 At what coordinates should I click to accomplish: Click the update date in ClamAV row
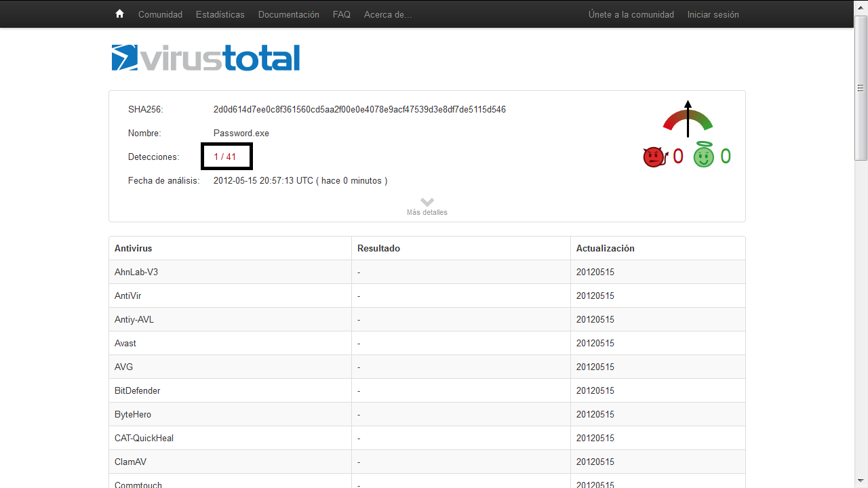coord(595,462)
